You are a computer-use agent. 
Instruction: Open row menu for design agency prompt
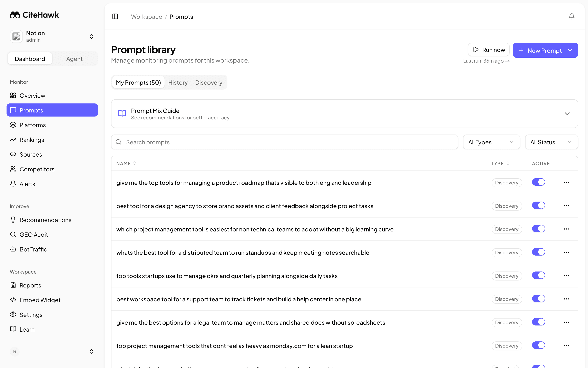566,206
